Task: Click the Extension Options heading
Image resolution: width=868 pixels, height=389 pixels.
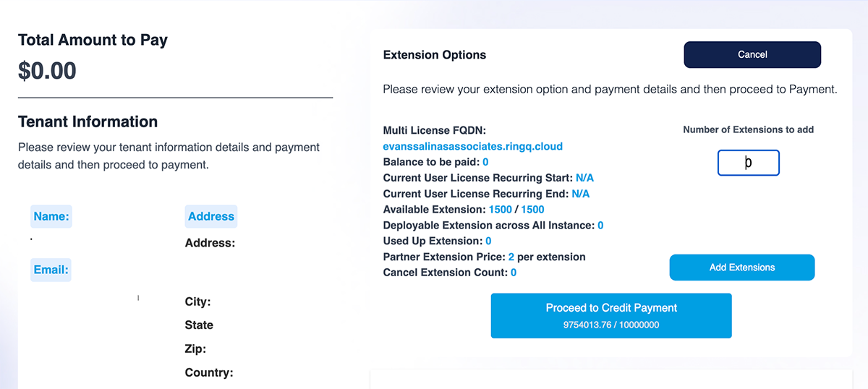Action: click(434, 55)
